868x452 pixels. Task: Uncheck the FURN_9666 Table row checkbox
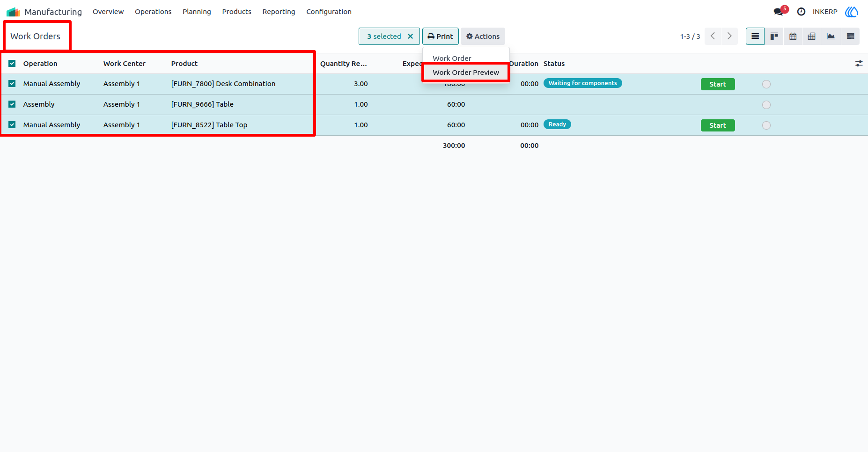[x=12, y=104]
